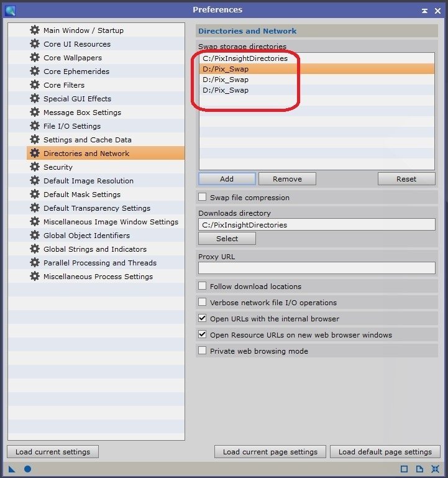Open Parallel Processing and Threads page
Screen dimensions: 448x478
tap(106, 263)
